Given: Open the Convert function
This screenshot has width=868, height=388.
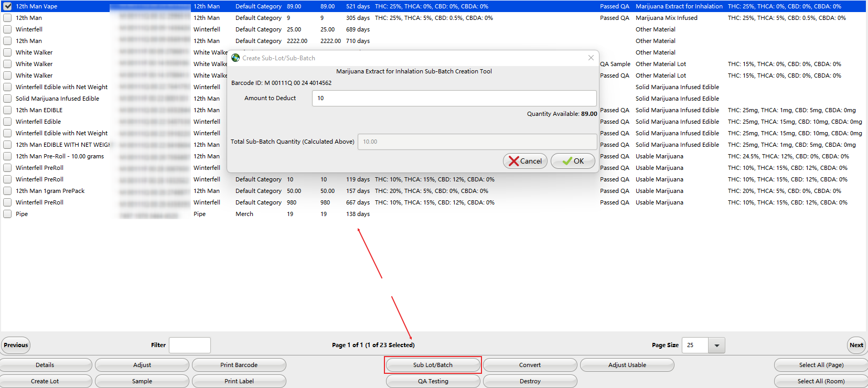Looking at the screenshot, I should coord(530,365).
